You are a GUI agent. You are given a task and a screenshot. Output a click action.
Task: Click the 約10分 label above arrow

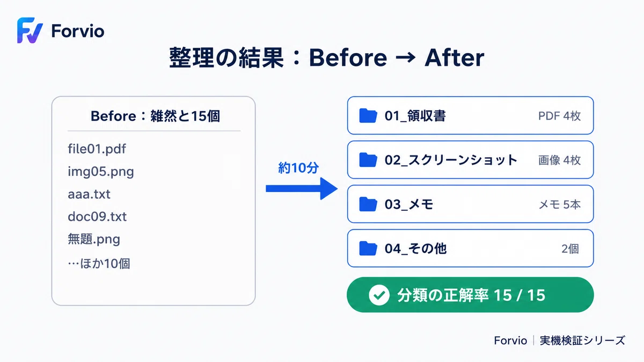[298, 168]
